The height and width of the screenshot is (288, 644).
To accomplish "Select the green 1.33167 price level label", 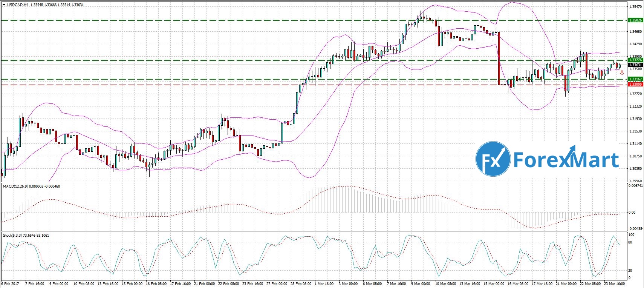I will point(635,79).
